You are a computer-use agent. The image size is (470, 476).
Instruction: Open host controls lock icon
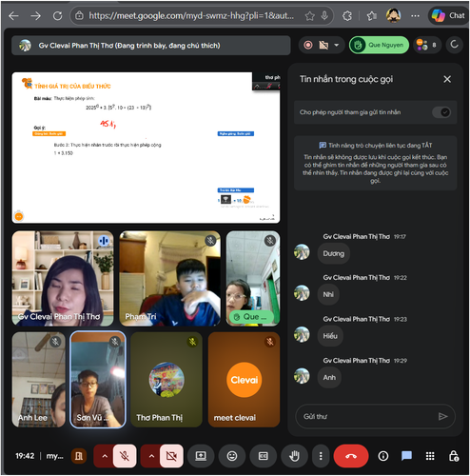point(454,456)
